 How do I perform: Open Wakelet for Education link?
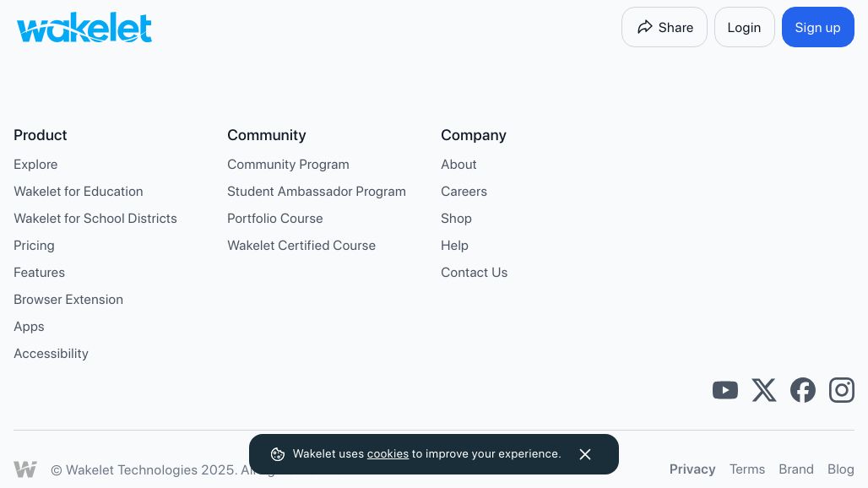pos(78,192)
